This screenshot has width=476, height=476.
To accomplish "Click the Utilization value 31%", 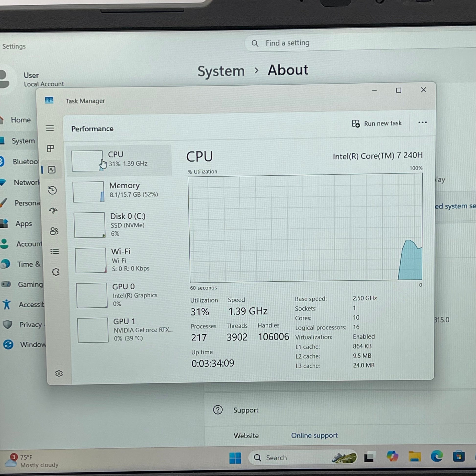I will pos(200,312).
